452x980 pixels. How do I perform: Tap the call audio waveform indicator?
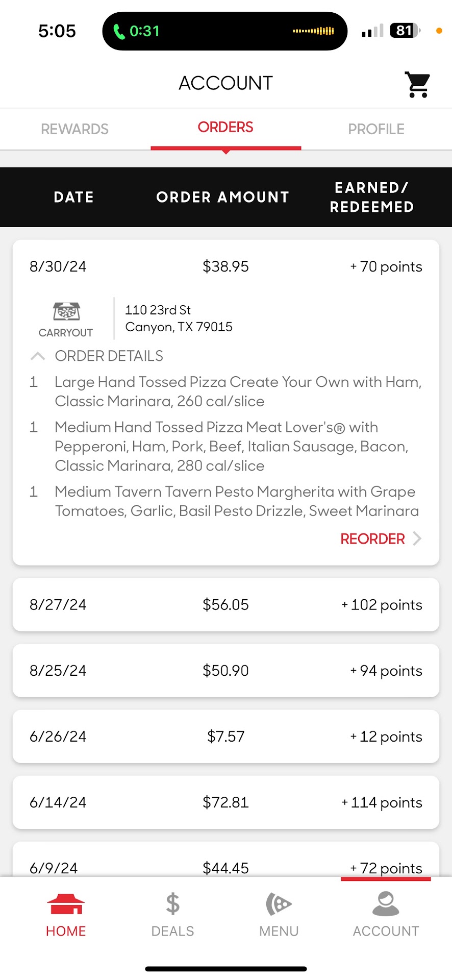click(313, 31)
